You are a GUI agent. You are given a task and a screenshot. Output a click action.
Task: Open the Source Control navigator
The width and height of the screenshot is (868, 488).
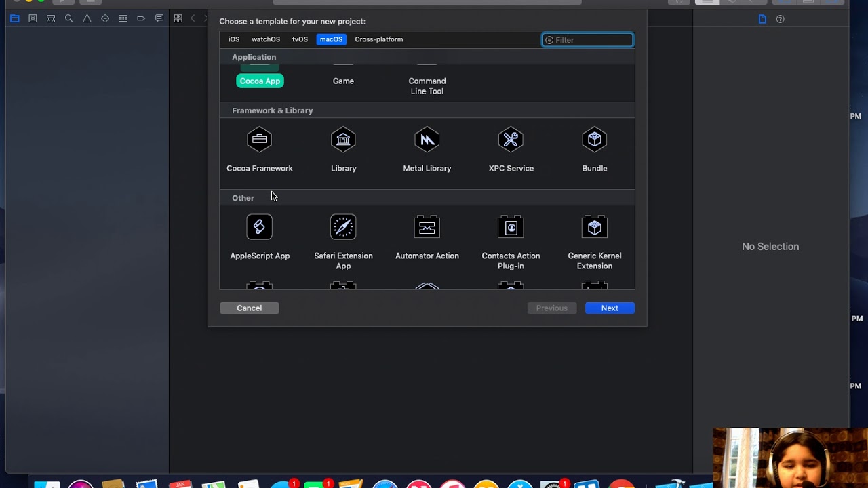[33, 18]
